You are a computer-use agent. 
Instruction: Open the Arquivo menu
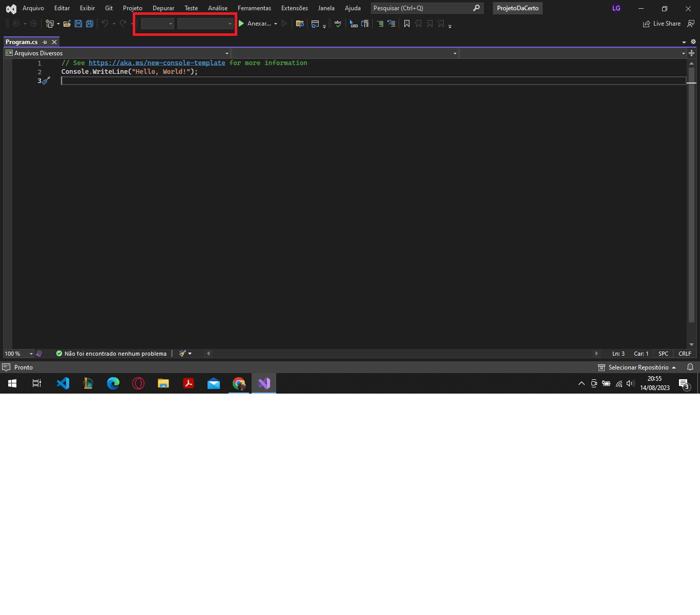pyautogui.click(x=33, y=8)
